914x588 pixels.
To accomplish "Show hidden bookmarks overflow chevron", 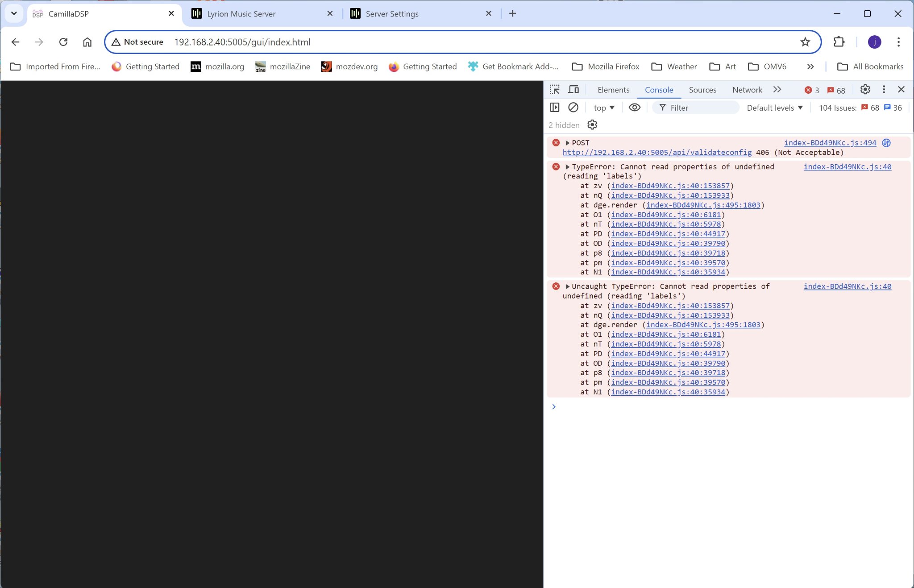I will coord(810,66).
